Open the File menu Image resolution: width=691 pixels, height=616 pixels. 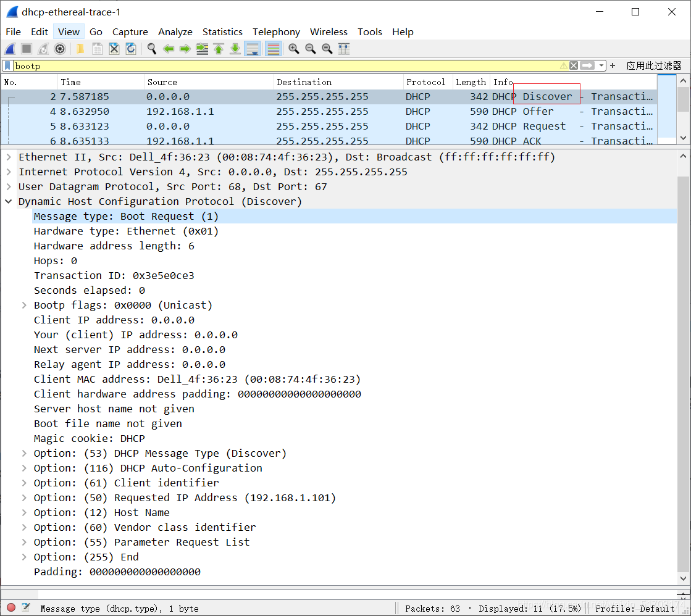(13, 31)
